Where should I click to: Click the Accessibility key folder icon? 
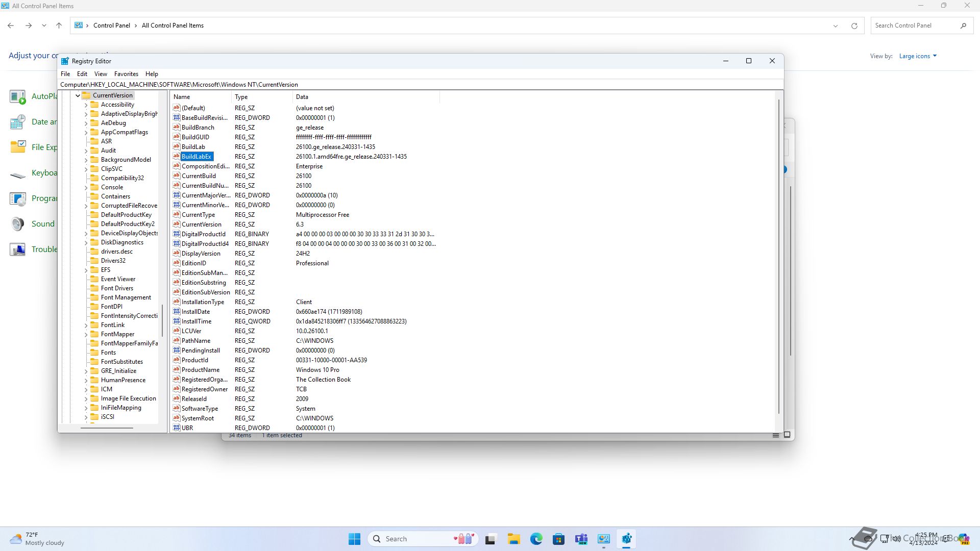pos(94,105)
